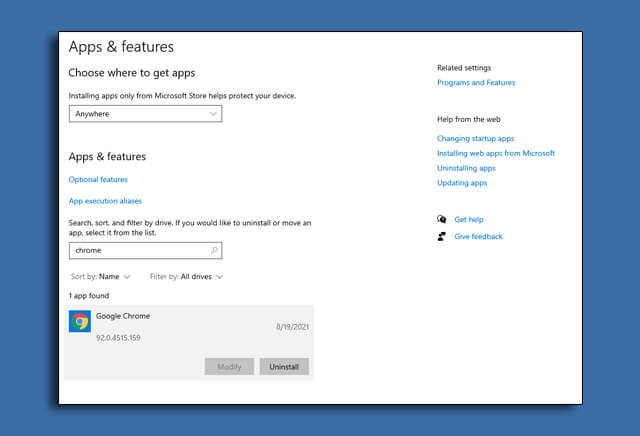Open the Optional features link

tap(98, 180)
